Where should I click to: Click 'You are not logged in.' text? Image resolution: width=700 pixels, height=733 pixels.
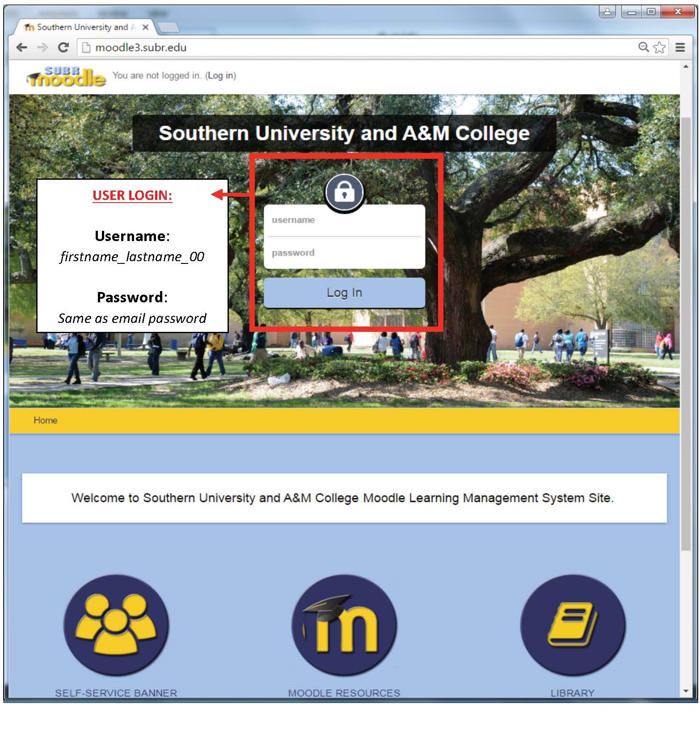tap(157, 76)
